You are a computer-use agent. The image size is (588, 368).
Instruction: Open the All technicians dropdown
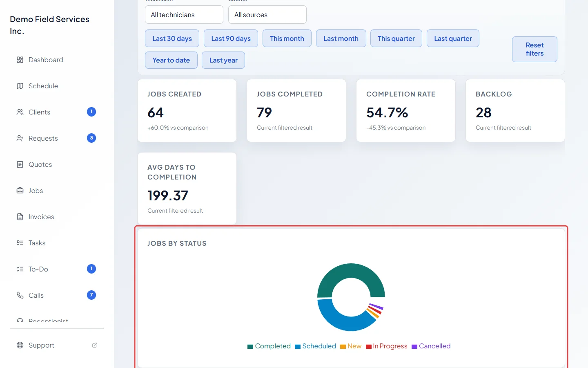(x=184, y=15)
